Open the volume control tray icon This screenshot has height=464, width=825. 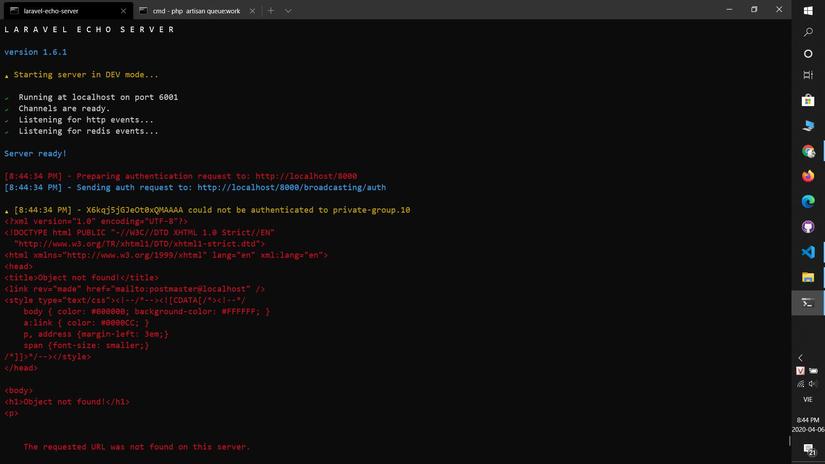tap(813, 384)
